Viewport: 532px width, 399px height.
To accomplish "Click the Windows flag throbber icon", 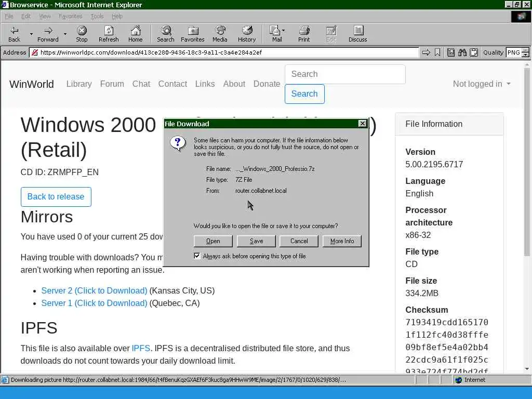I will click(x=521, y=17).
